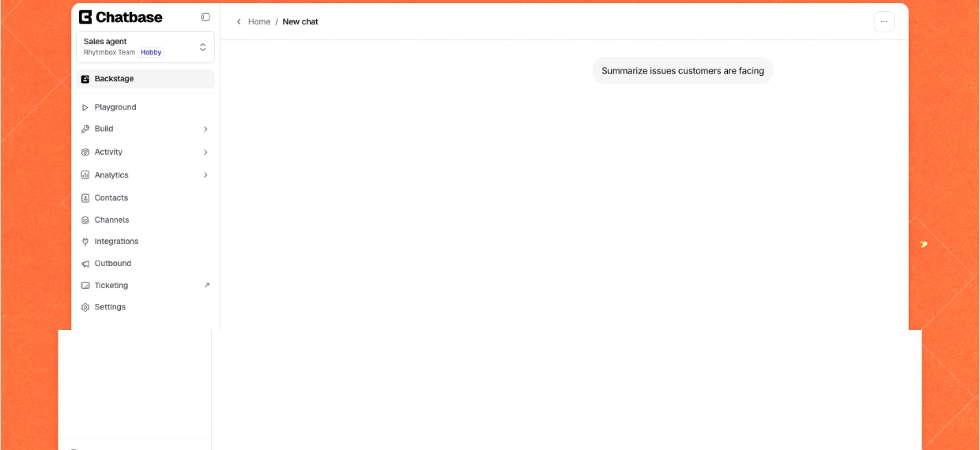
Task: Open the Analytics menu item
Action: click(145, 175)
